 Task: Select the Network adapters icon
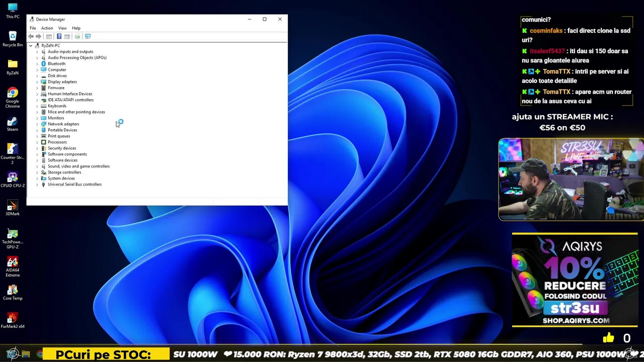[x=43, y=124]
